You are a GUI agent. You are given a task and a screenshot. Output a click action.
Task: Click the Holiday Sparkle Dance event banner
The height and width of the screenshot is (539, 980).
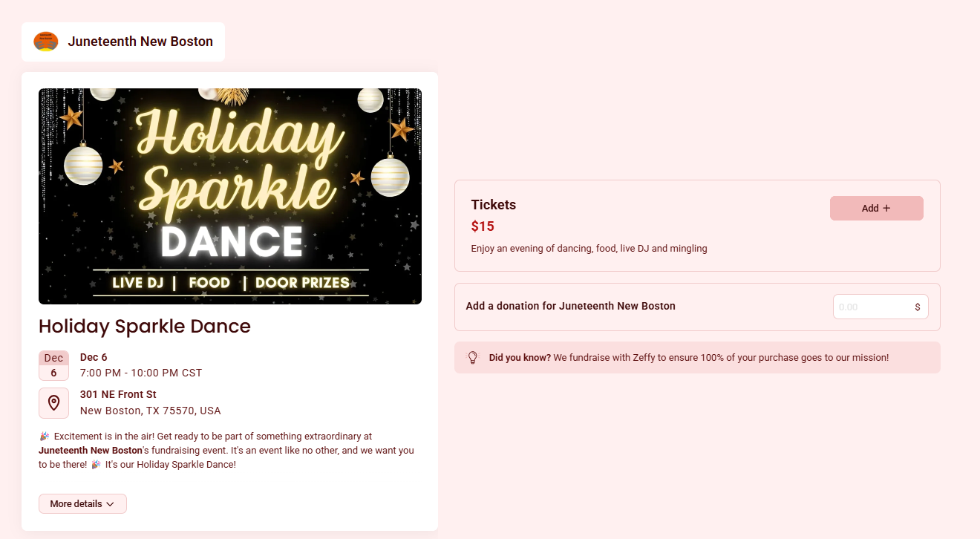click(230, 196)
